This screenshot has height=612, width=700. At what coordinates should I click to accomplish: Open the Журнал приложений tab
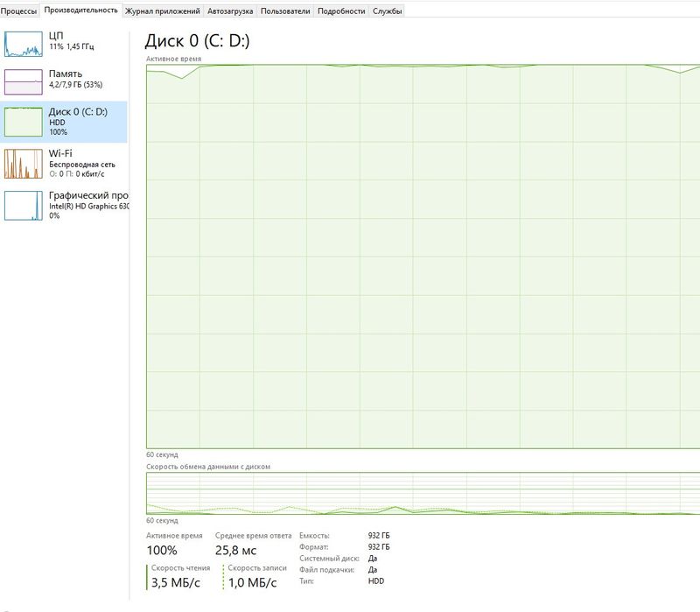pyautogui.click(x=163, y=11)
